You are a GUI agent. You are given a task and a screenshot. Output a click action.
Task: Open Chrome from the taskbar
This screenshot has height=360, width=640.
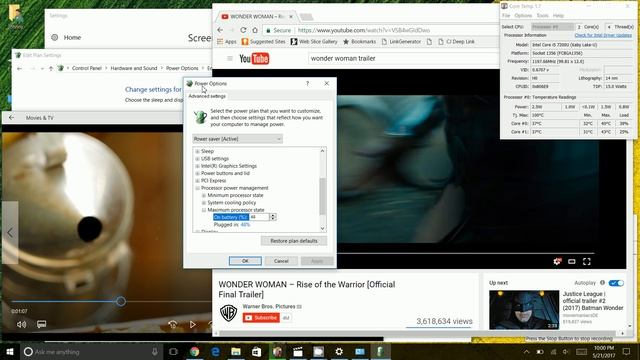(194, 351)
